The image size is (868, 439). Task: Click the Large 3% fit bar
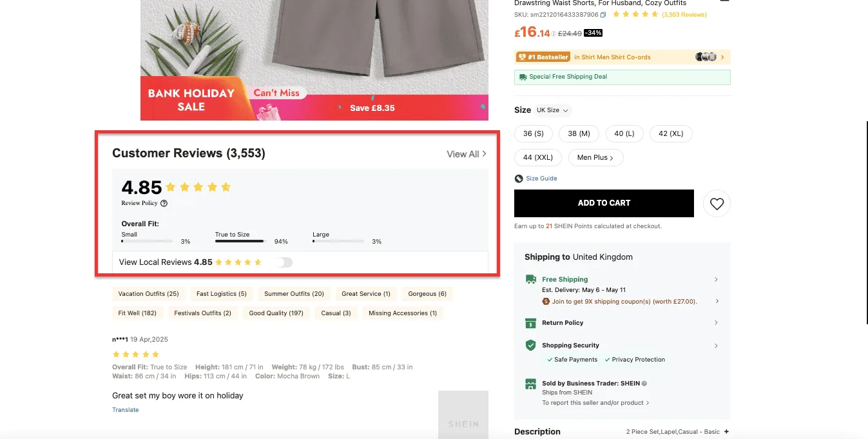tap(338, 241)
